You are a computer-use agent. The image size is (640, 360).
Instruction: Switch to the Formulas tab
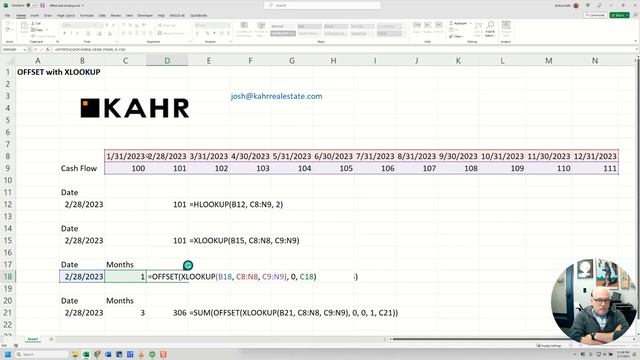[87, 16]
